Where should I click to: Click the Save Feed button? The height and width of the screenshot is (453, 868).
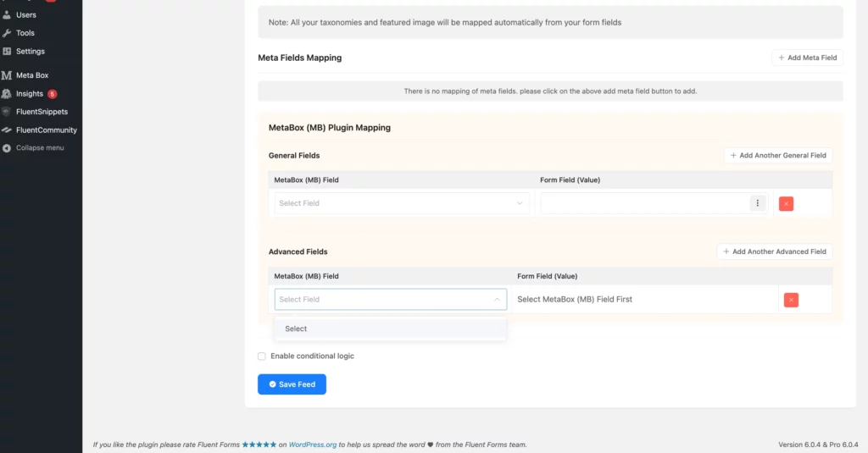pos(292,384)
